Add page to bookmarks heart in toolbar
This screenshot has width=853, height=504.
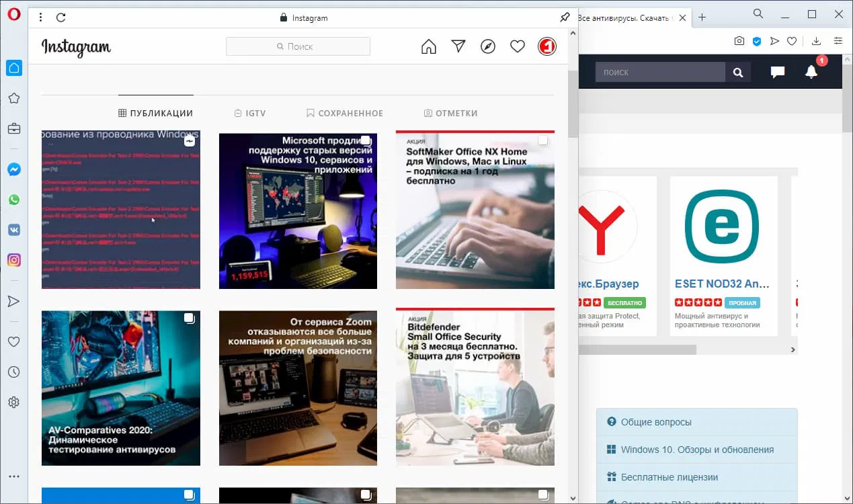coord(792,41)
